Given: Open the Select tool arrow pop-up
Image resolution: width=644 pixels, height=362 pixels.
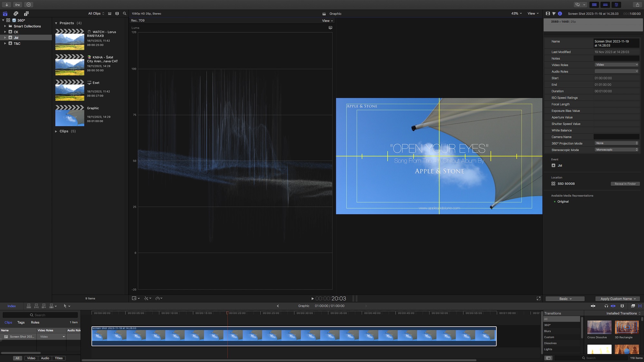Looking at the screenshot, I should pos(67,306).
